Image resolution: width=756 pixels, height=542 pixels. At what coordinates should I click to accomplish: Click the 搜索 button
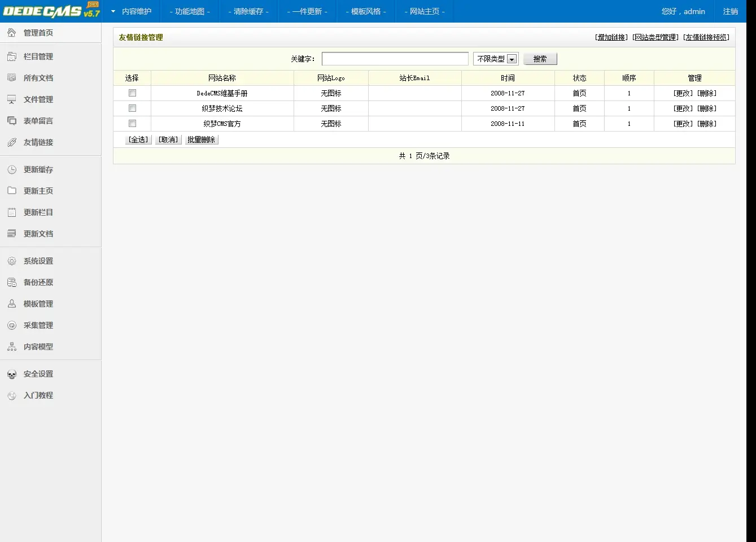(x=540, y=59)
